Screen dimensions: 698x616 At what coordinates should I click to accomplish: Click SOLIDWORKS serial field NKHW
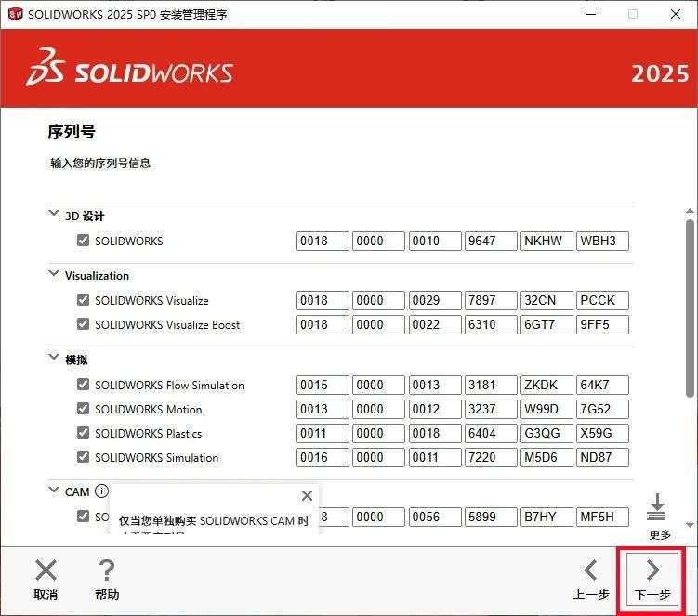[x=547, y=241]
